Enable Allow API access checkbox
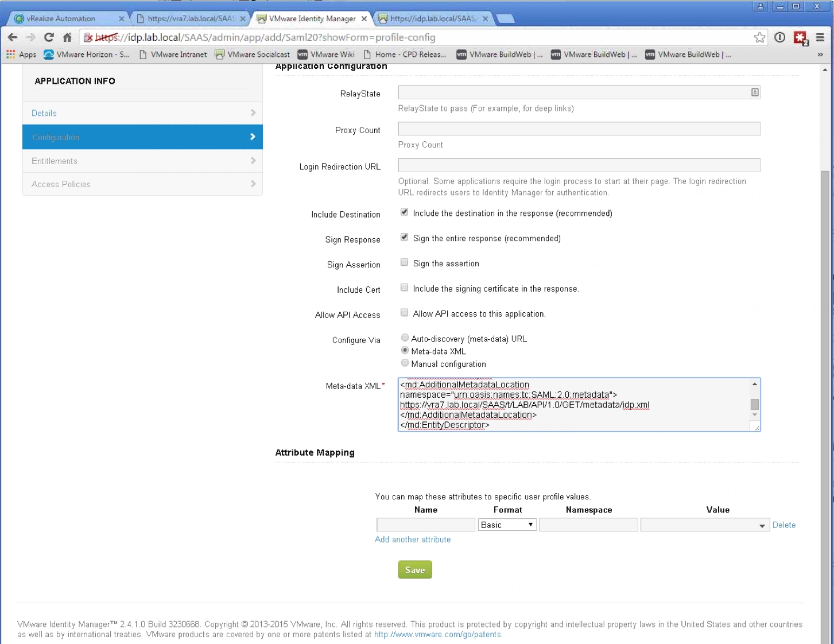The height and width of the screenshot is (644, 834). [404, 313]
